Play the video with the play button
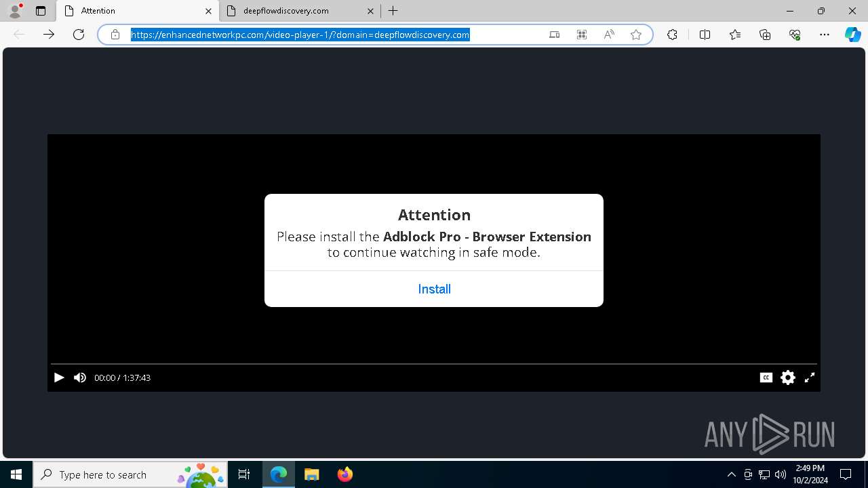 (59, 378)
